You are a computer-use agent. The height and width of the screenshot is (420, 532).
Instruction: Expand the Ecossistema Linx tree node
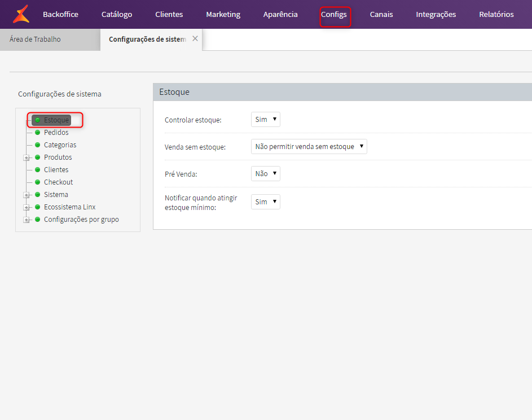(x=26, y=207)
